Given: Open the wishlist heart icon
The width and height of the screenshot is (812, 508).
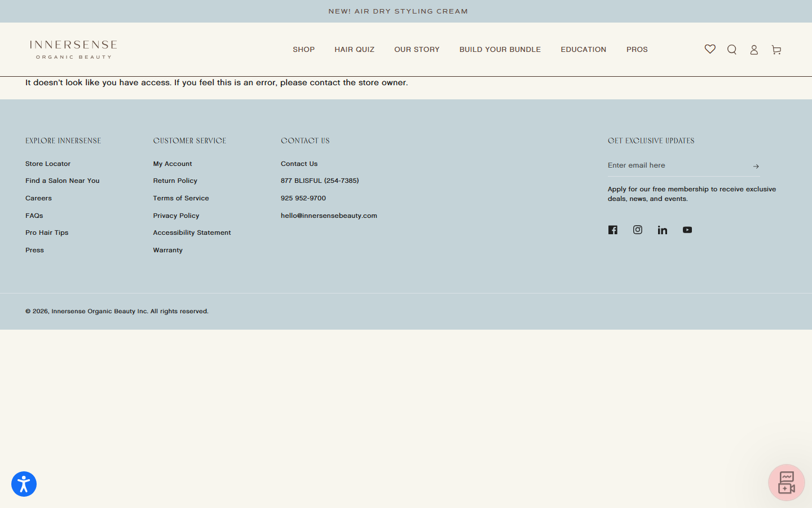Looking at the screenshot, I should pos(710,50).
